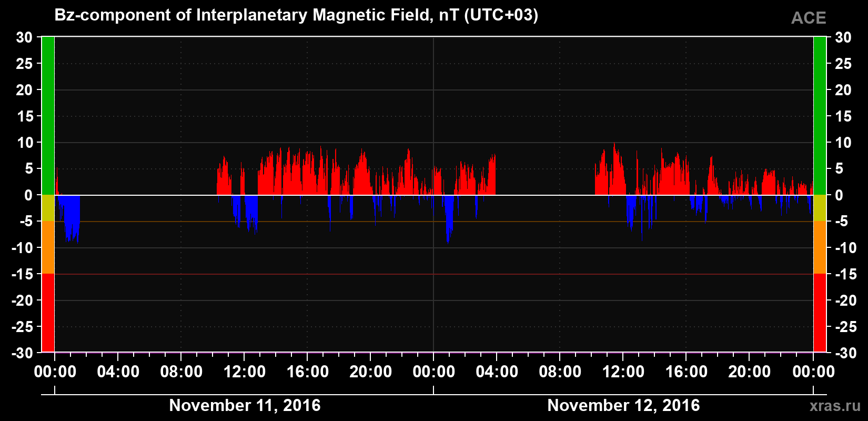Click the green band on the left axis

tap(48, 116)
